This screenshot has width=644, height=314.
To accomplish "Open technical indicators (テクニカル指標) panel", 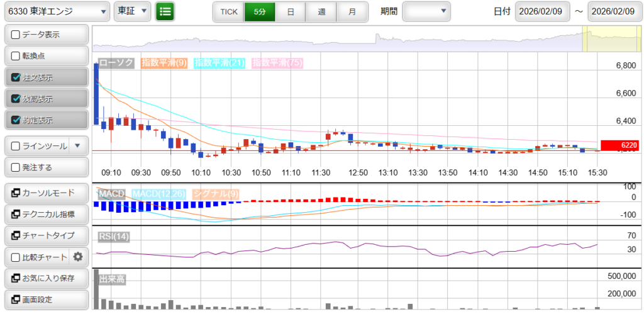I will [x=45, y=215].
